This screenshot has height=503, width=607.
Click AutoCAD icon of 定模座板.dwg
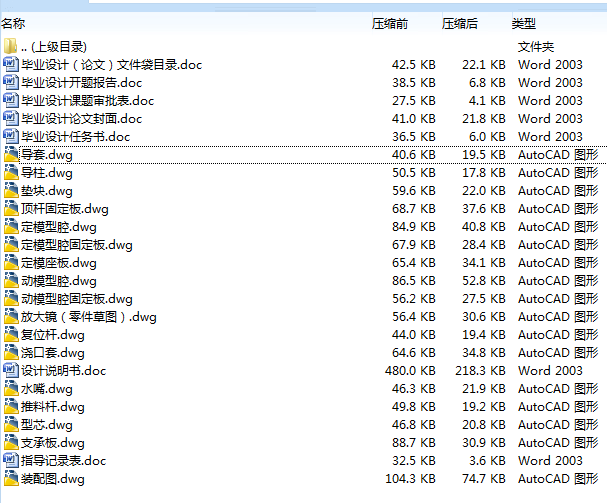point(11,262)
